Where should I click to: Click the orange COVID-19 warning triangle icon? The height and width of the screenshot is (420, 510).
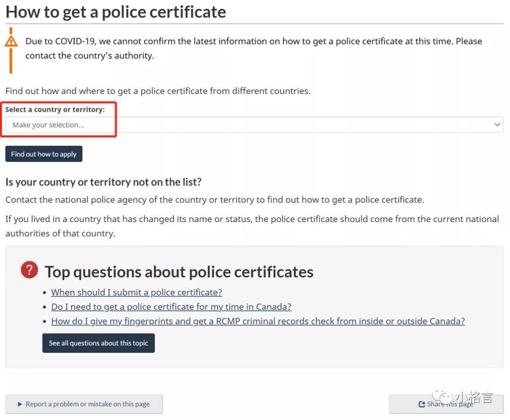click(x=11, y=42)
